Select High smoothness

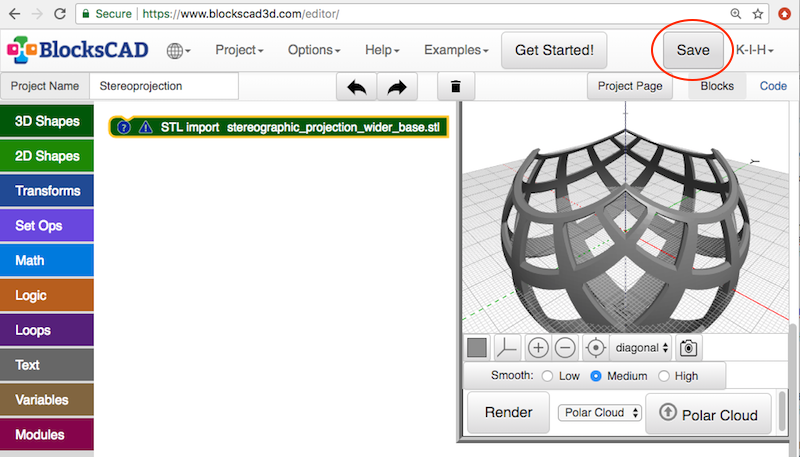coord(663,376)
